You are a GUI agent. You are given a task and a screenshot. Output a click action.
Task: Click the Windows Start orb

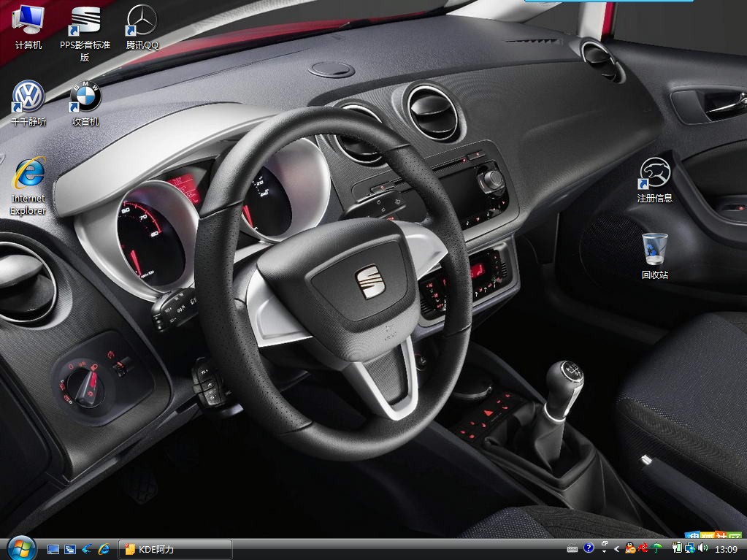click(x=21, y=548)
